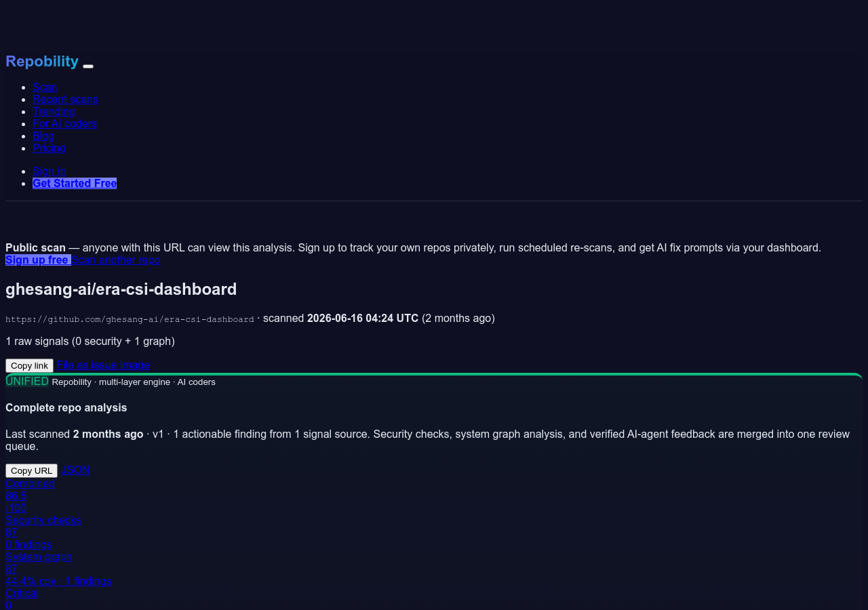Viewport: 868px width, 610px height.
Task: Click the 86.5 combined score value
Action: (x=16, y=495)
